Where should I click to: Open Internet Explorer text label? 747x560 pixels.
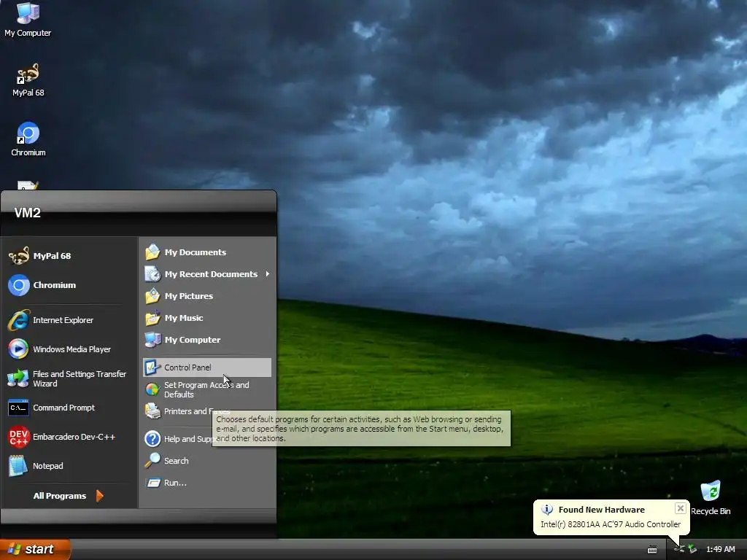click(63, 320)
